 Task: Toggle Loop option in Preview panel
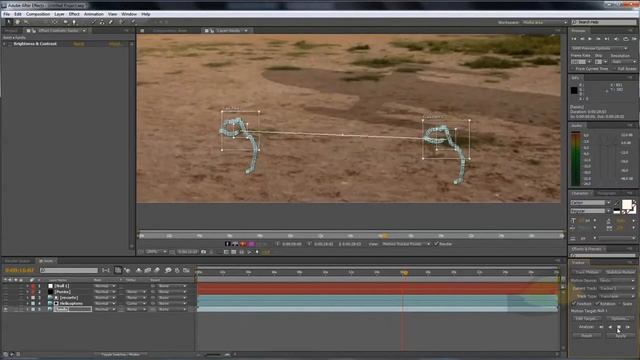626,39
